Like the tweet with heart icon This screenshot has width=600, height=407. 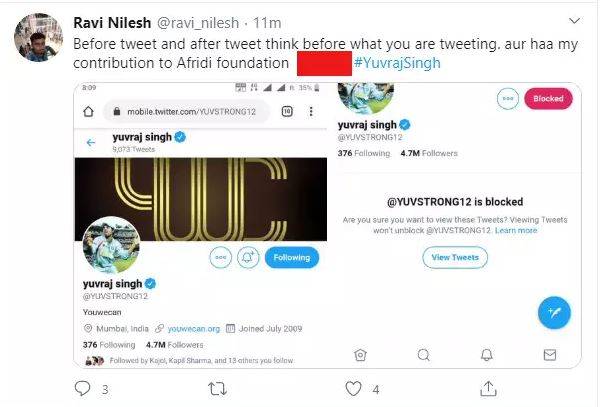click(x=352, y=388)
